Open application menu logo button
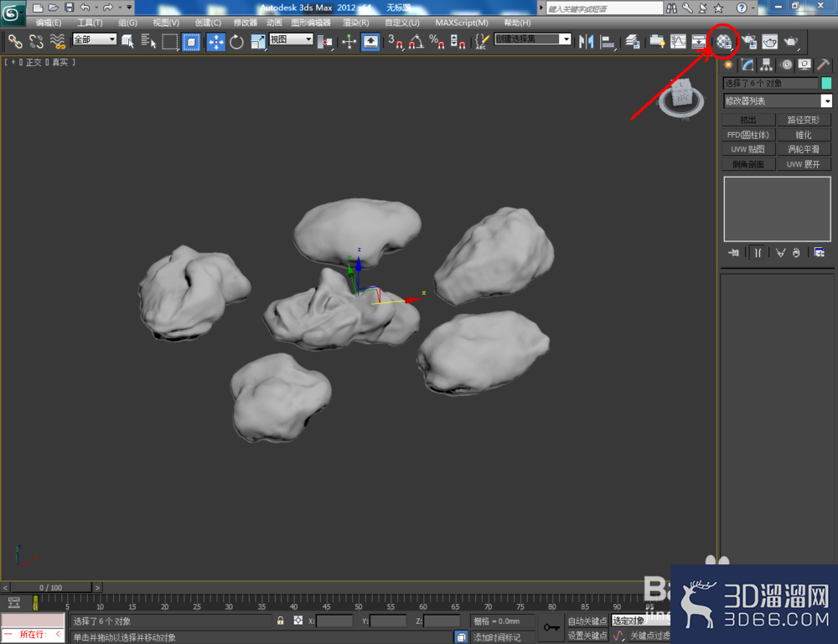The height and width of the screenshot is (644, 838). 12,13
